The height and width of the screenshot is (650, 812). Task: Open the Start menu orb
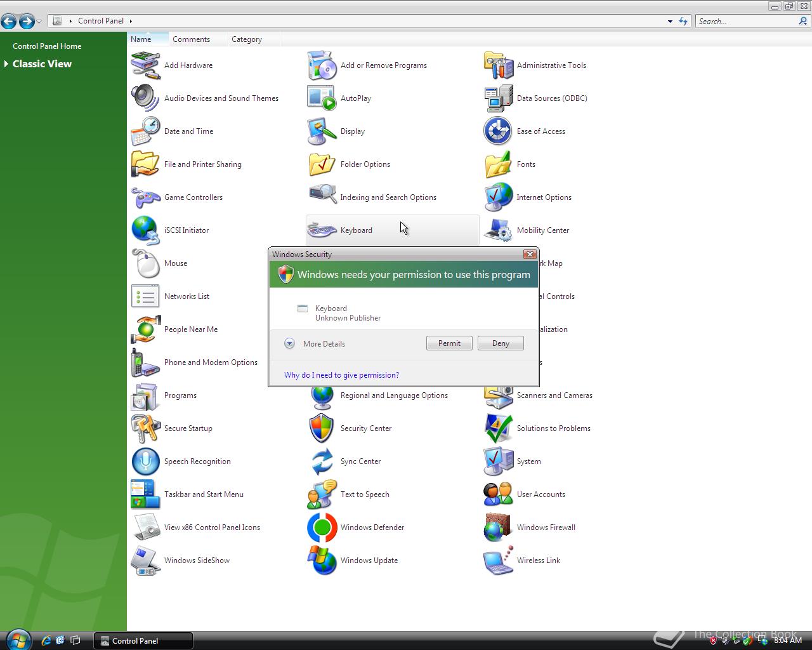18,639
